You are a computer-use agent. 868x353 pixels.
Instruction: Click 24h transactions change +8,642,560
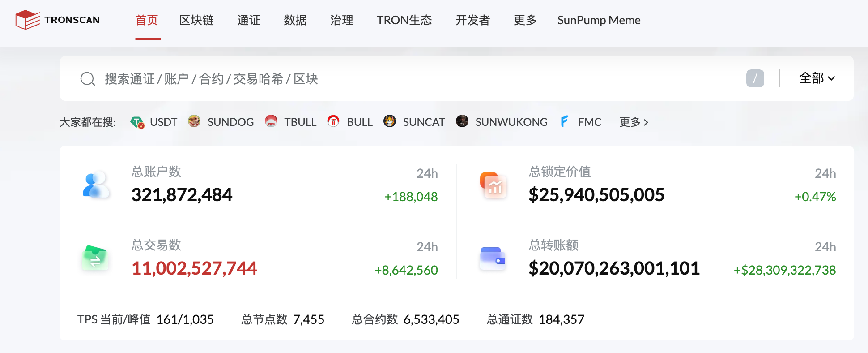click(x=406, y=270)
